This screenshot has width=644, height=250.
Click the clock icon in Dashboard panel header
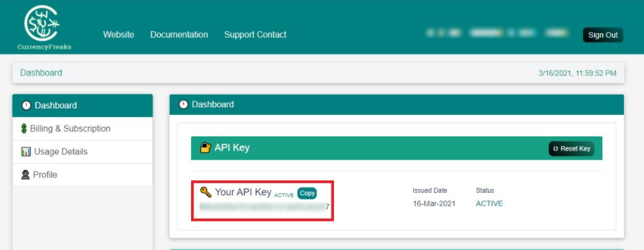[183, 105]
